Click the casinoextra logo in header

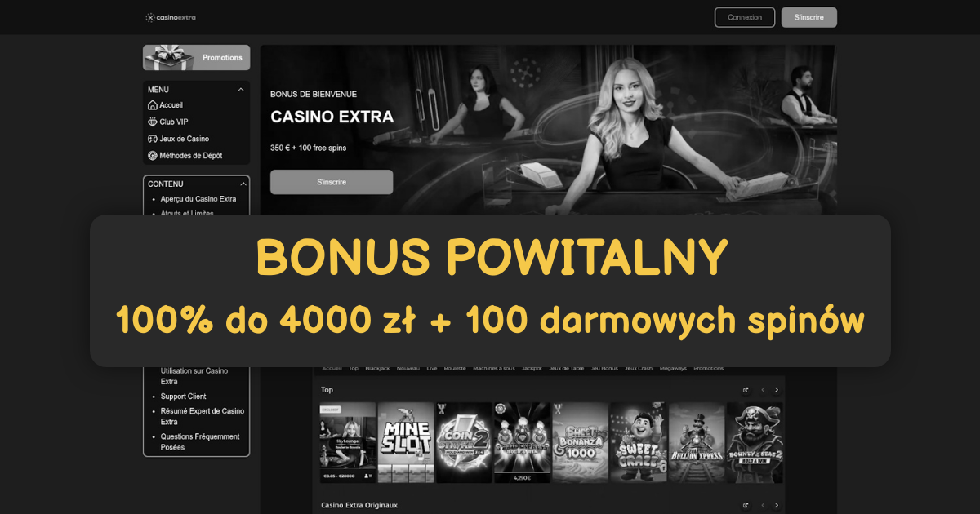(x=171, y=17)
